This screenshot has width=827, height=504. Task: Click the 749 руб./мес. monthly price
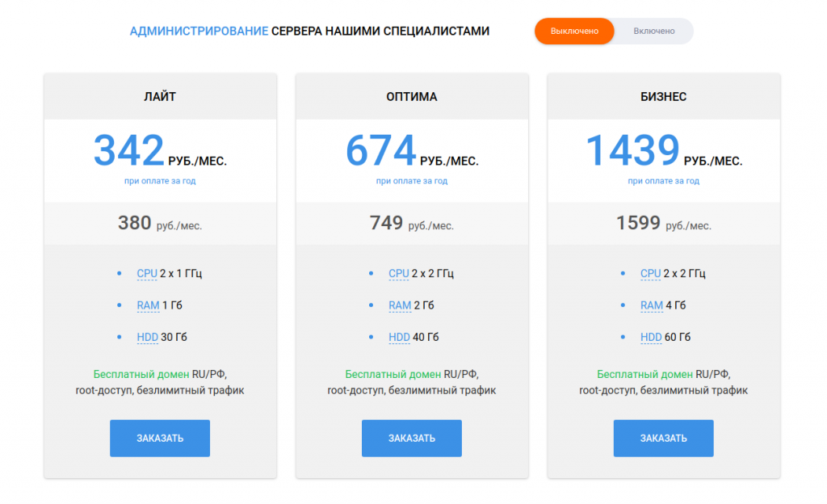pos(411,224)
